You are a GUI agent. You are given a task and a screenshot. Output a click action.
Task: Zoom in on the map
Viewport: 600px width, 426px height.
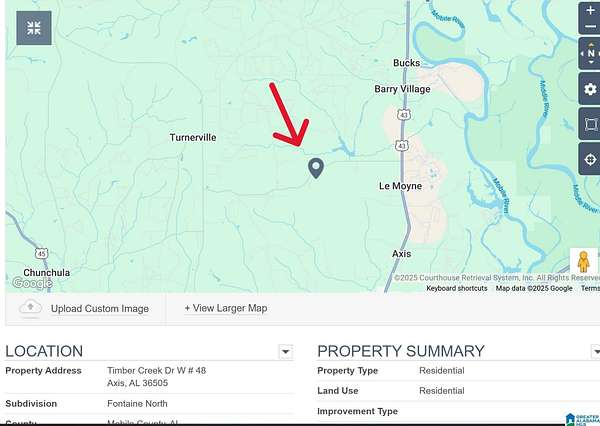click(590, 12)
